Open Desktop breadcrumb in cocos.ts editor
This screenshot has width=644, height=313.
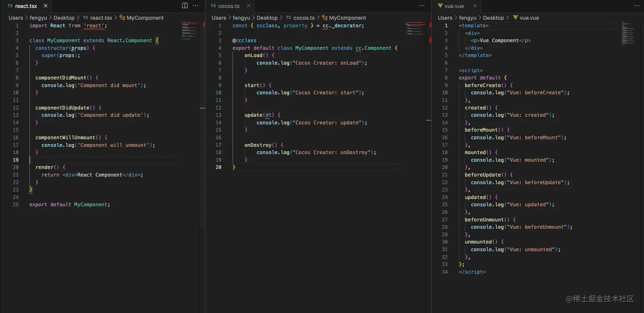coord(267,18)
